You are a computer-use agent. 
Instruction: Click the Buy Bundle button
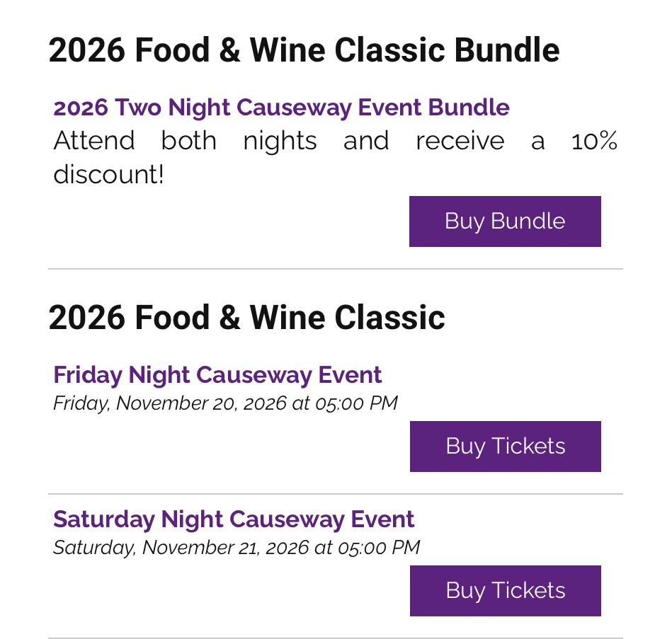(x=505, y=221)
